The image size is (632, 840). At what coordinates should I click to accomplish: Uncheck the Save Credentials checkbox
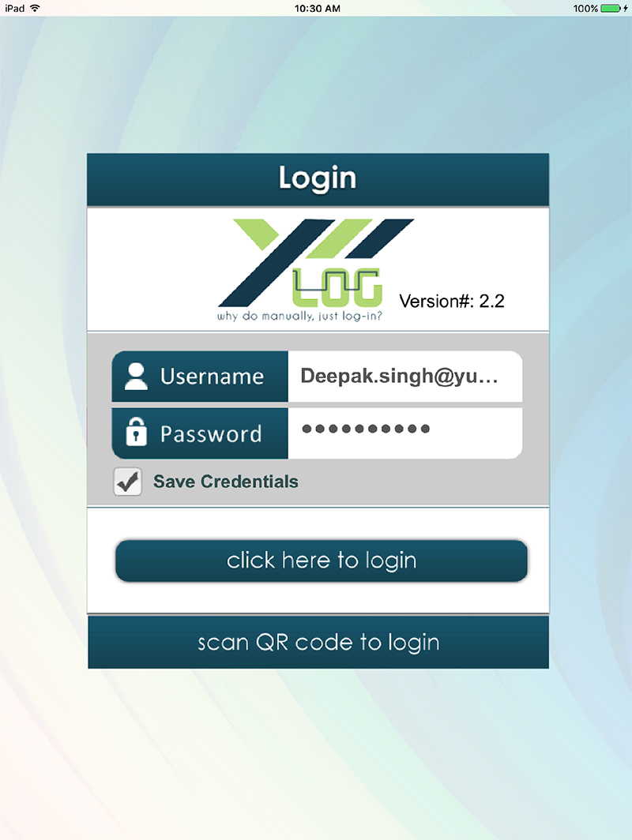click(127, 481)
